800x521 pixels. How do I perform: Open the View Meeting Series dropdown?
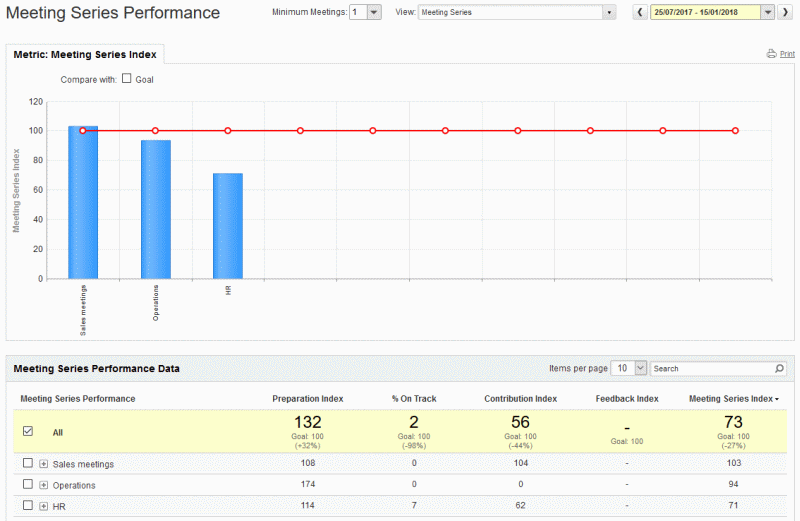pos(609,12)
